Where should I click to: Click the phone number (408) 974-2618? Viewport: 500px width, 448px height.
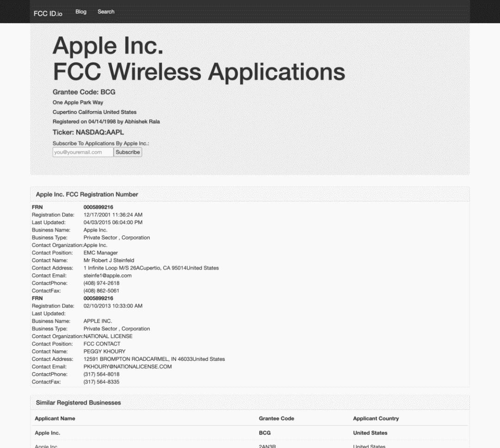101,283
